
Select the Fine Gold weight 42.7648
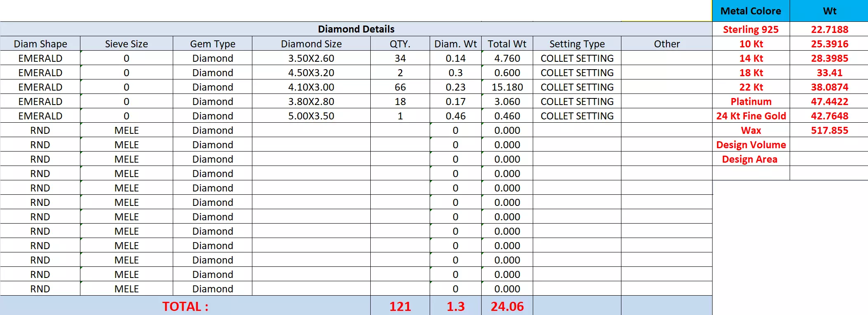click(829, 116)
